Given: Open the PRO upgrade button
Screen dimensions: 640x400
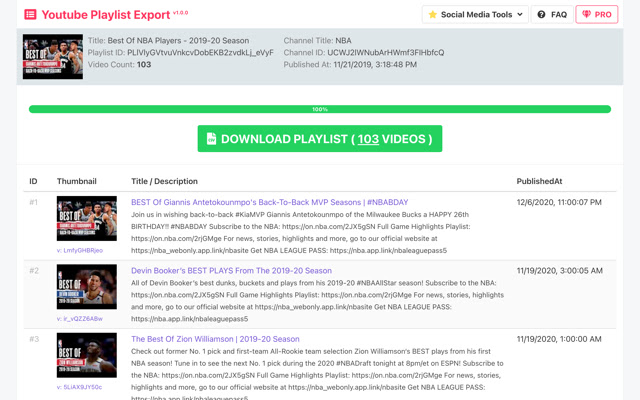Looking at the screenshot, I should [597, 15].
